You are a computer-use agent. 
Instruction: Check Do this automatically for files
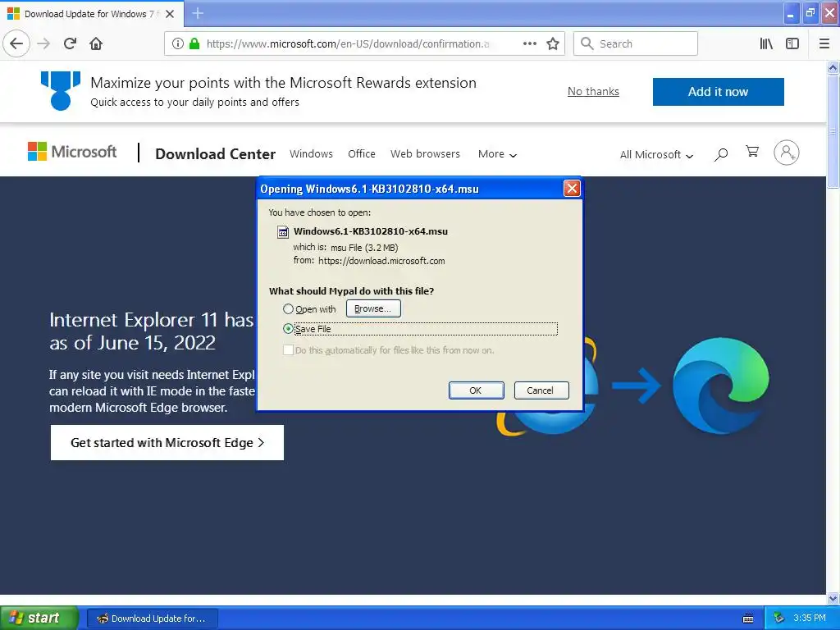[288, 350]
